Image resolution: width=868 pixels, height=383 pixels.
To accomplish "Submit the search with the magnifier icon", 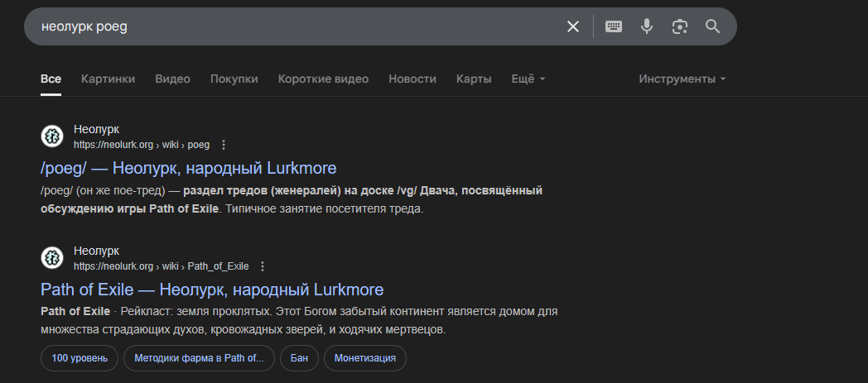I will click(712, 26).
